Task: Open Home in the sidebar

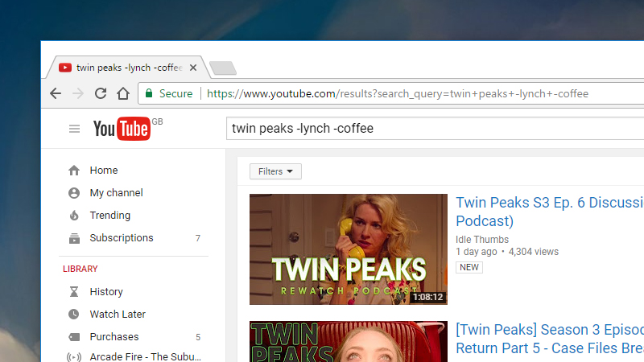Action: [104, 171]
